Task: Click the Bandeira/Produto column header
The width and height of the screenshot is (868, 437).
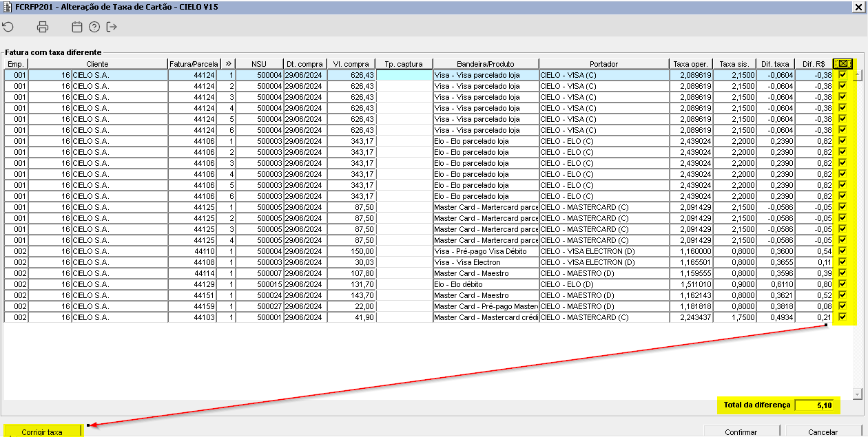Action: (x=486, y=64)
